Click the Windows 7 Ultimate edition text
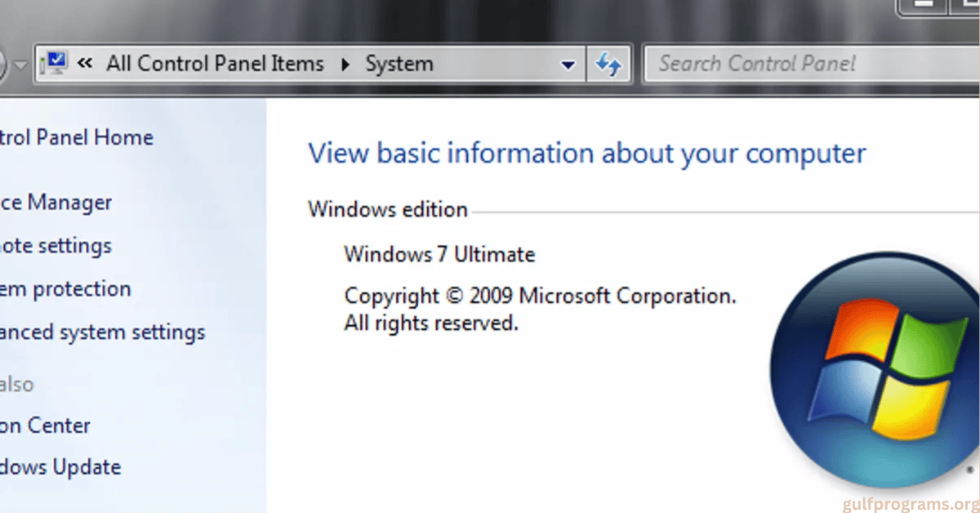Screen dimensions: 980x513 coord(439,254)
